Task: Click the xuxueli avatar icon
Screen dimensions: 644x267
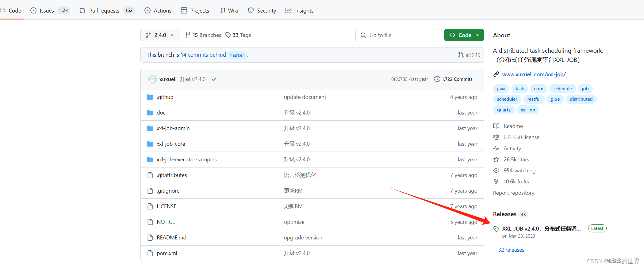Action: pos(152,79)
